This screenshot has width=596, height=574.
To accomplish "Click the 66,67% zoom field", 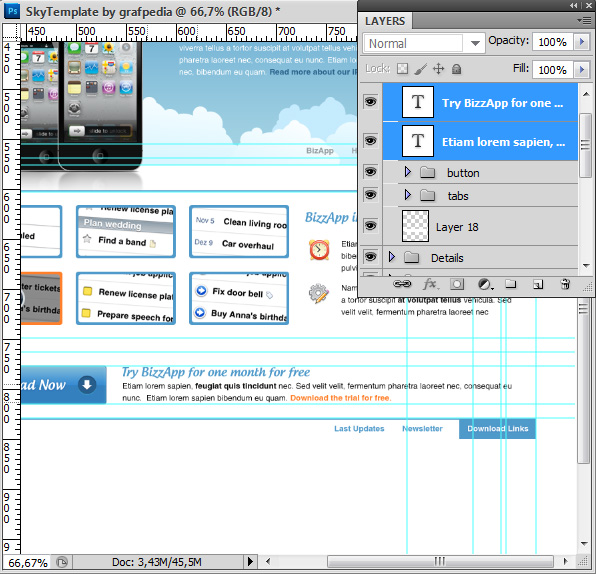I will pyautogui.click(x=28, y=562).
